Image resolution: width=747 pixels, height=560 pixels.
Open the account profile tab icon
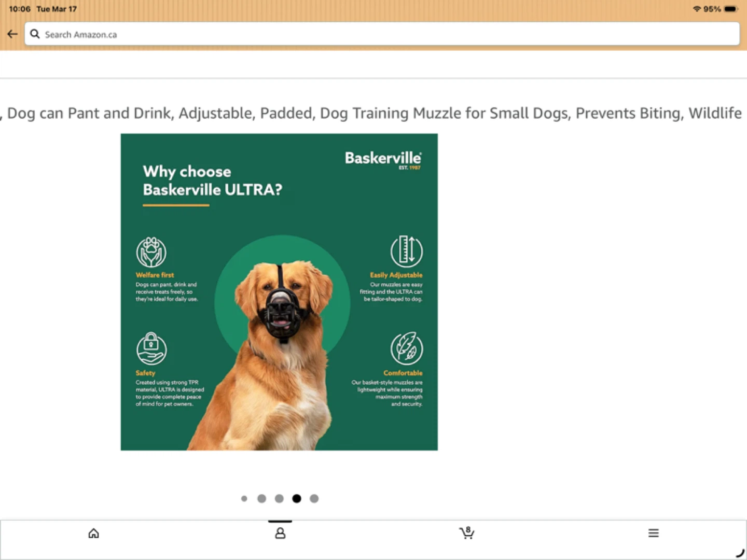pyautogui.click(x=280, y=533)
